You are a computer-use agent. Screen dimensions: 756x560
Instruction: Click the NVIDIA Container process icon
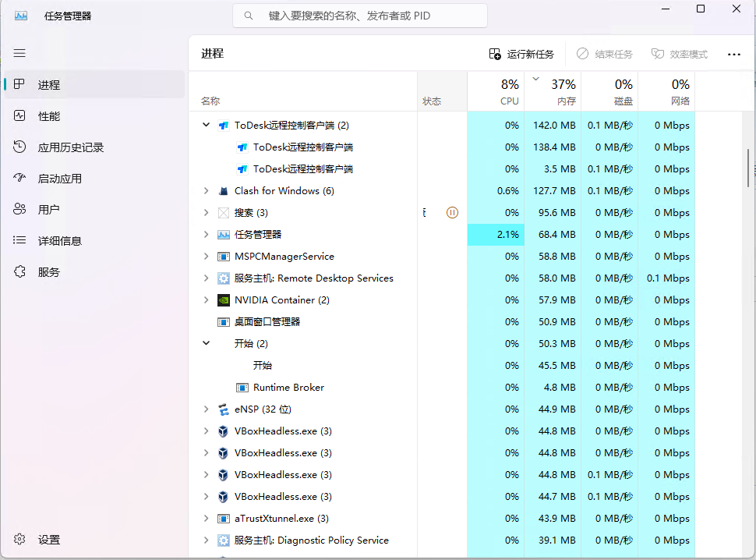click(x=224, y=300)
